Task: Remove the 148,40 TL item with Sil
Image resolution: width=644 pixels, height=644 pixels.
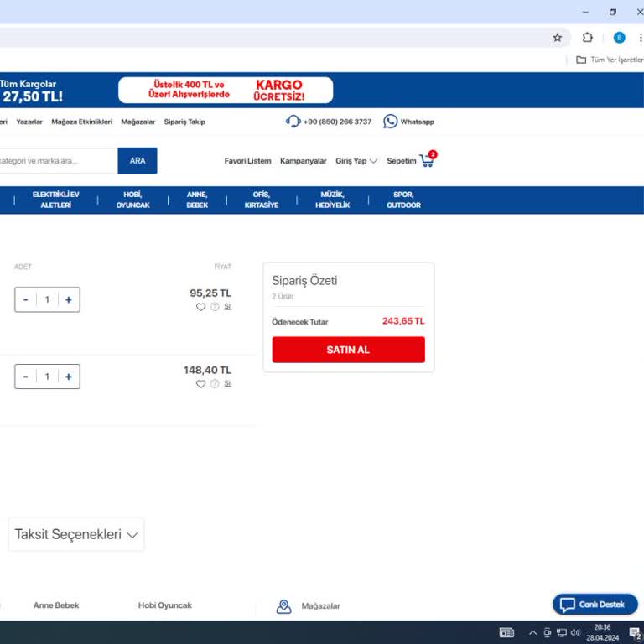Action: 228,383
